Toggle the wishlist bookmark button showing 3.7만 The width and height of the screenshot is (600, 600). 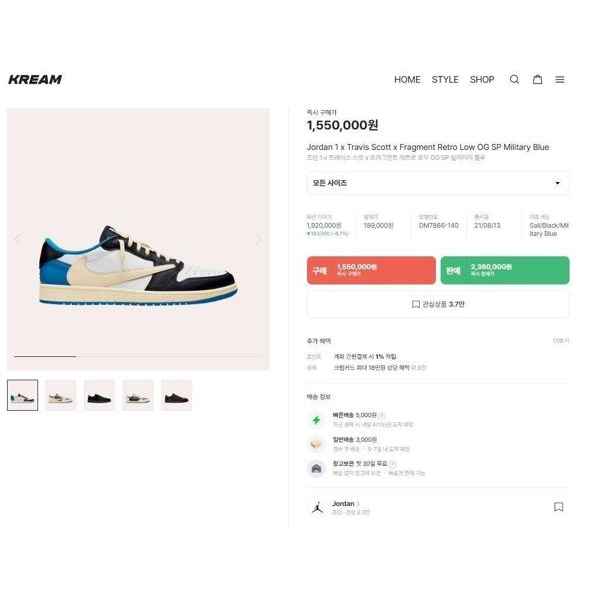438,304
